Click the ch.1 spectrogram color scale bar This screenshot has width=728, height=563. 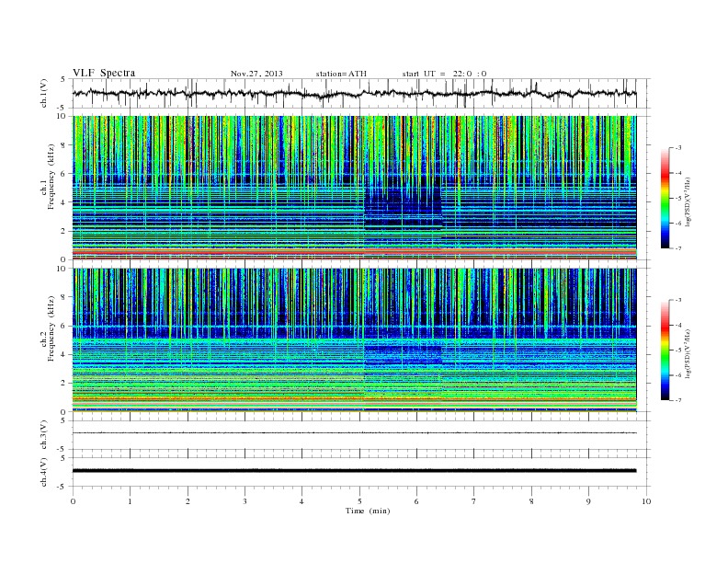point(665,198)
